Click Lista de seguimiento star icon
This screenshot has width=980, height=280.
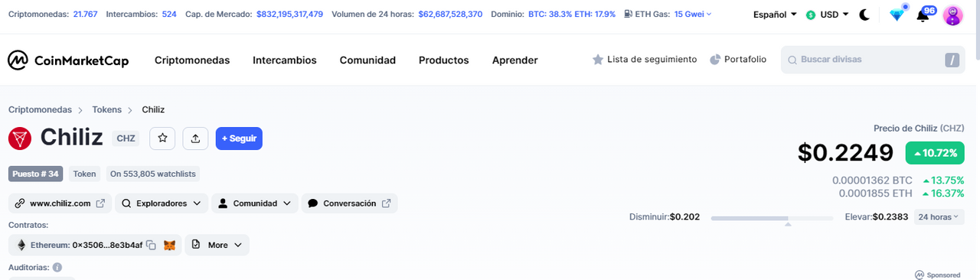pos(598,59)
